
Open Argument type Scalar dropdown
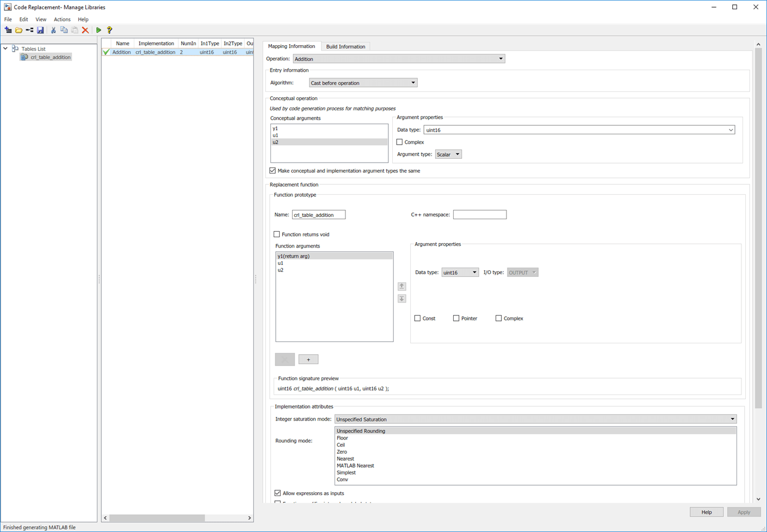(448, 154)
